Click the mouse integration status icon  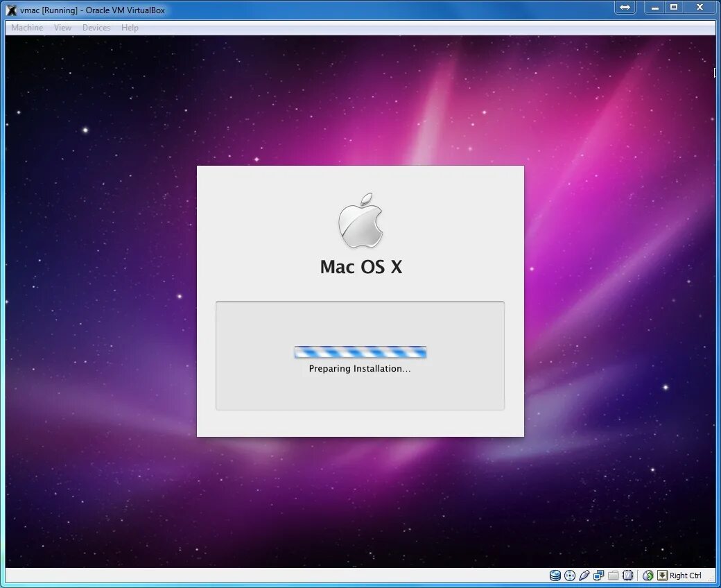[648, 575]
